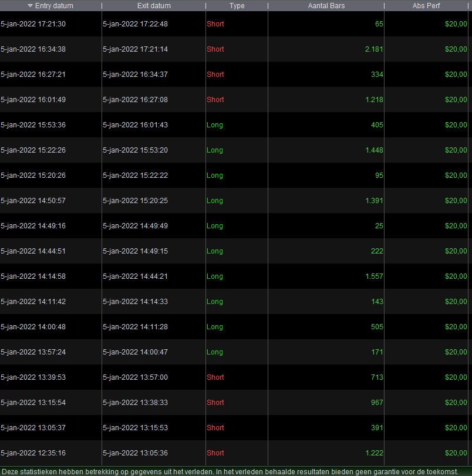Image resolution: width=472 pixels, height=476 pixels.
Task: Click bars value 713
Action: click(x=377, y=377)
